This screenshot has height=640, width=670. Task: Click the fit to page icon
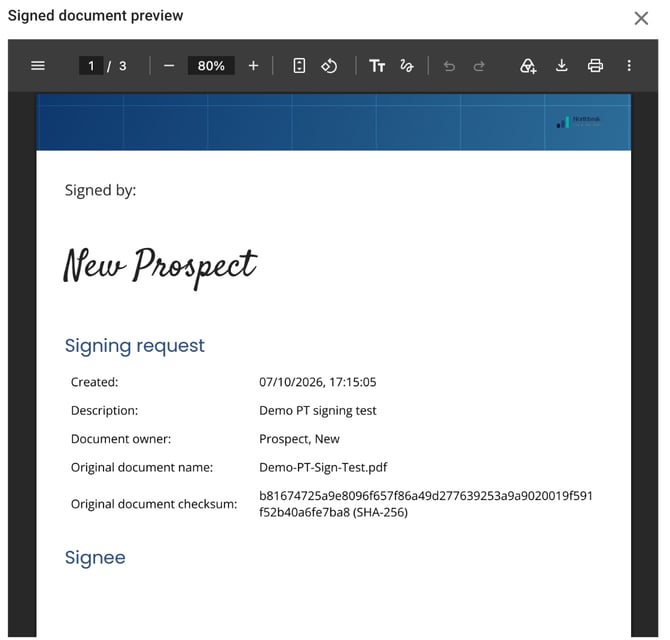point(299,66)
